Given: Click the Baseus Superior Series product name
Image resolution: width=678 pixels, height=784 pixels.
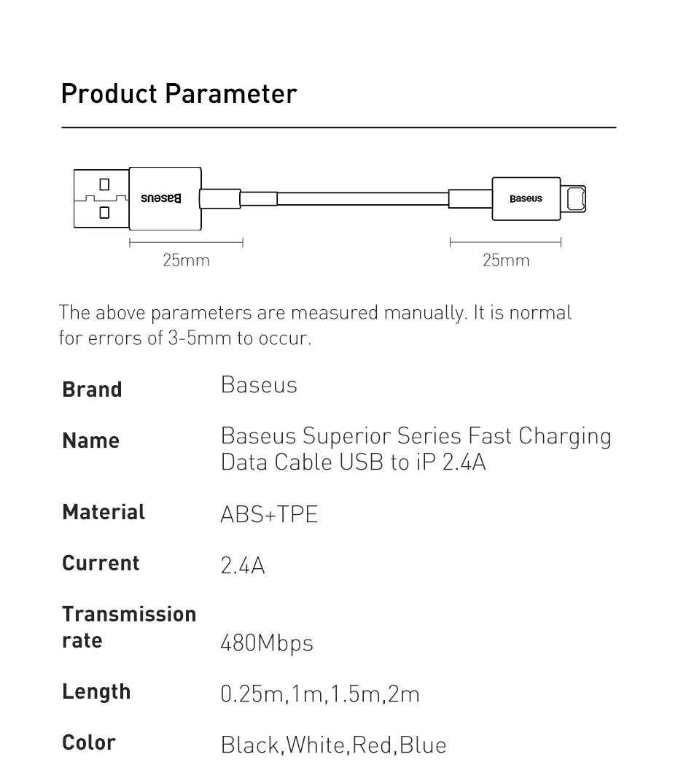Looking at the screenshot, I should [416, 449].
